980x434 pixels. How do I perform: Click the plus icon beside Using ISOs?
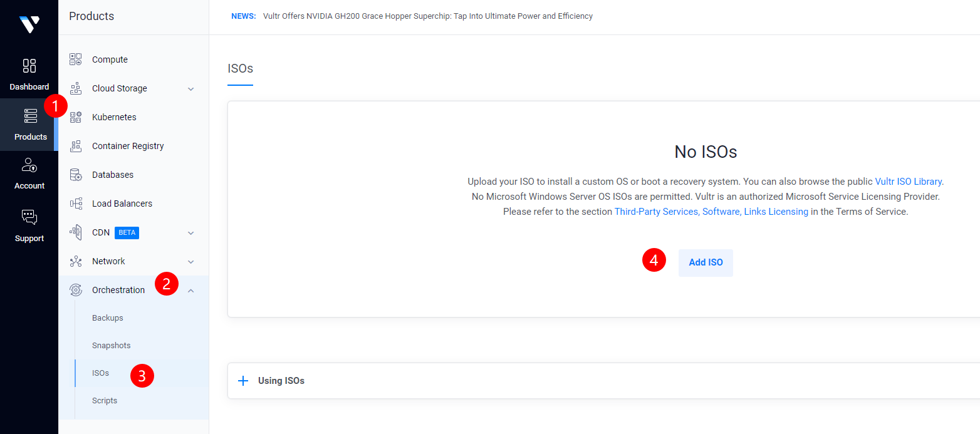[243, 381]
